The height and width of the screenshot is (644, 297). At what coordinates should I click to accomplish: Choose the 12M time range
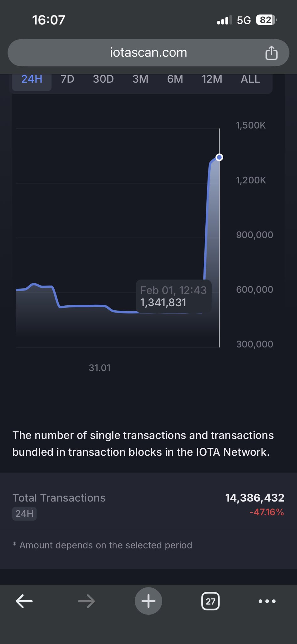pos(212,79)
